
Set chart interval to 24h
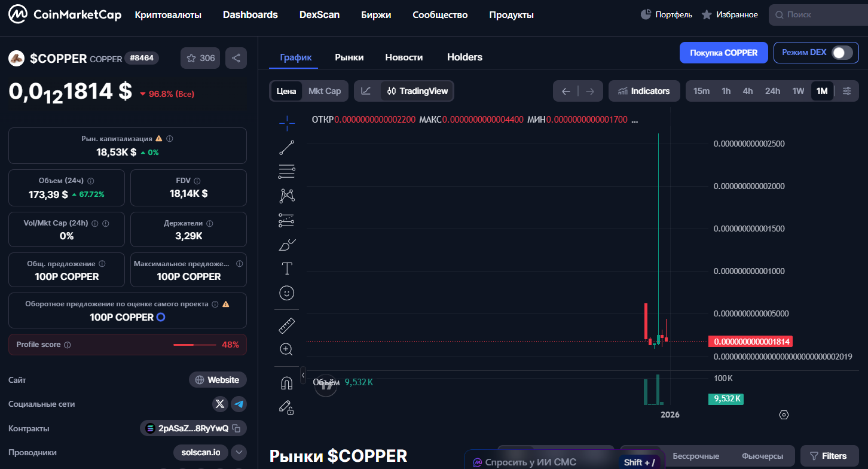[x=773, y=91]
